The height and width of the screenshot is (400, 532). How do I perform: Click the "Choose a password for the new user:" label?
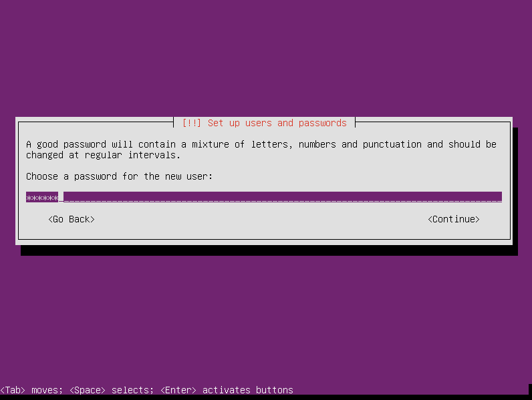tap(119, 176)
